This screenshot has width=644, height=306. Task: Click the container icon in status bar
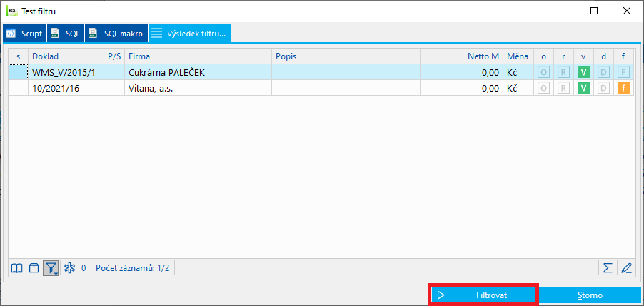(x=34, y=269)
